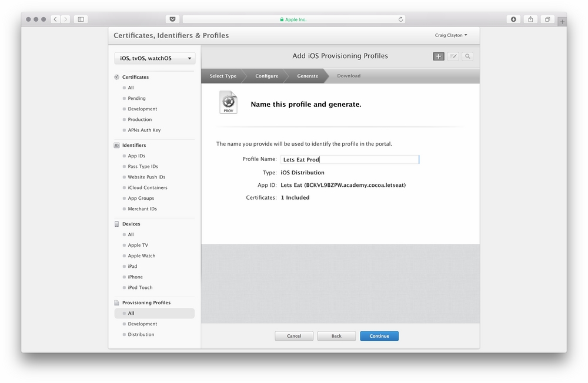Viewport: 588px width, 383px height.
Task: Click the Pocket extension icon
Action: tap(172, 19)
